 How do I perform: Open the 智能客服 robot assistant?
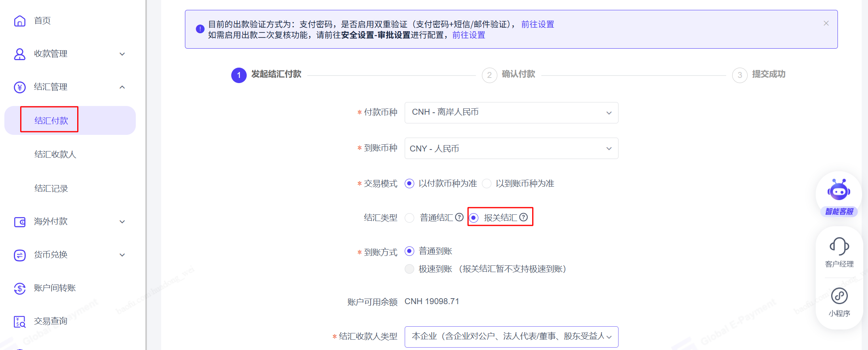839,194
